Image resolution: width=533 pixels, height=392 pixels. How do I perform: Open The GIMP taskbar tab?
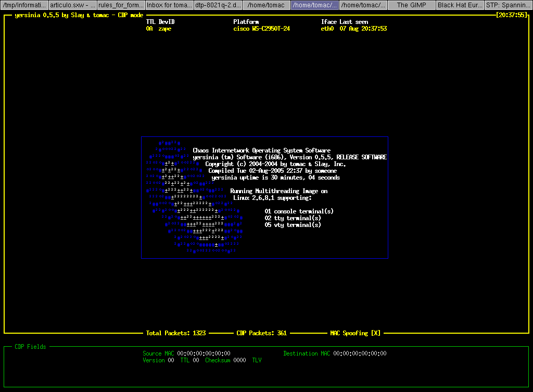[x=411, y=5]
